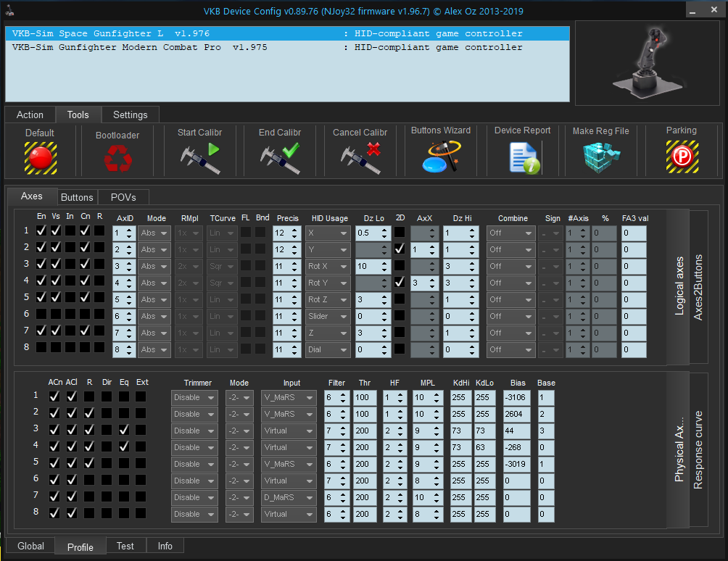Start calibration with Start Calibr icon
The image size is (728, 561).
[x=200, y=158]
